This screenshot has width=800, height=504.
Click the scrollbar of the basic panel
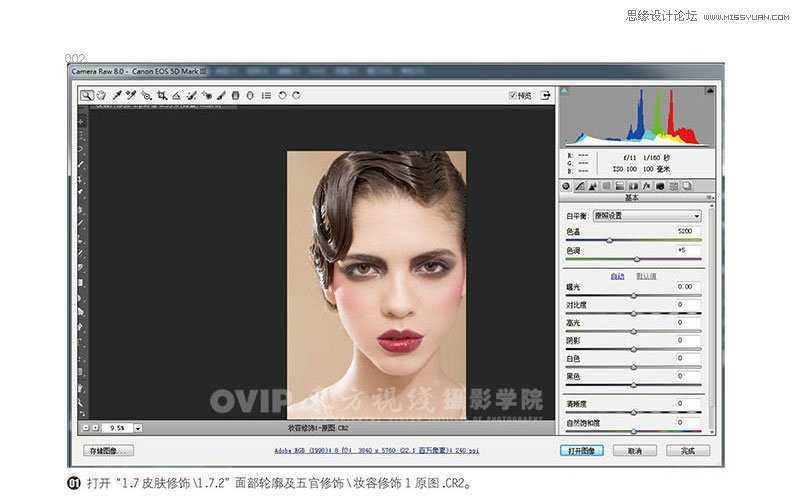[711, 317]
